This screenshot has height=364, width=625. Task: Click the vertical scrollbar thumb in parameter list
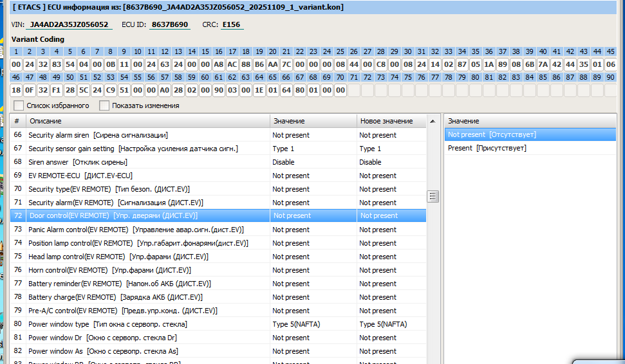tap(433, 196)
